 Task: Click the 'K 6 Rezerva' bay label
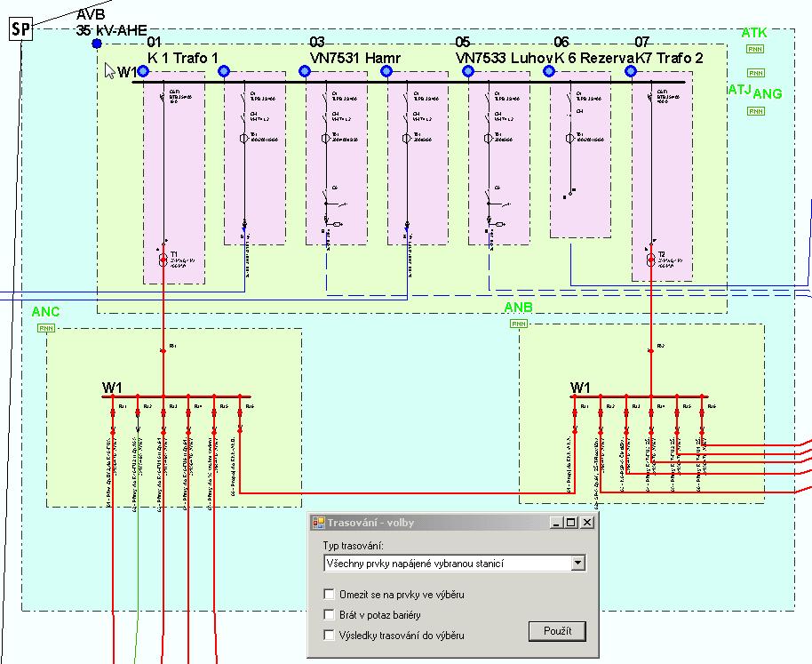[594, 58]
